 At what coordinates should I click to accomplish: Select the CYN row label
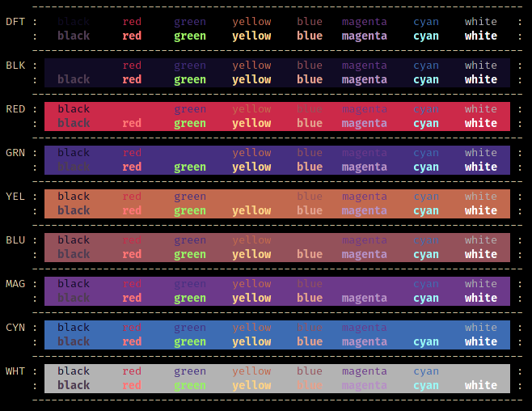click(x=15, y=328)
